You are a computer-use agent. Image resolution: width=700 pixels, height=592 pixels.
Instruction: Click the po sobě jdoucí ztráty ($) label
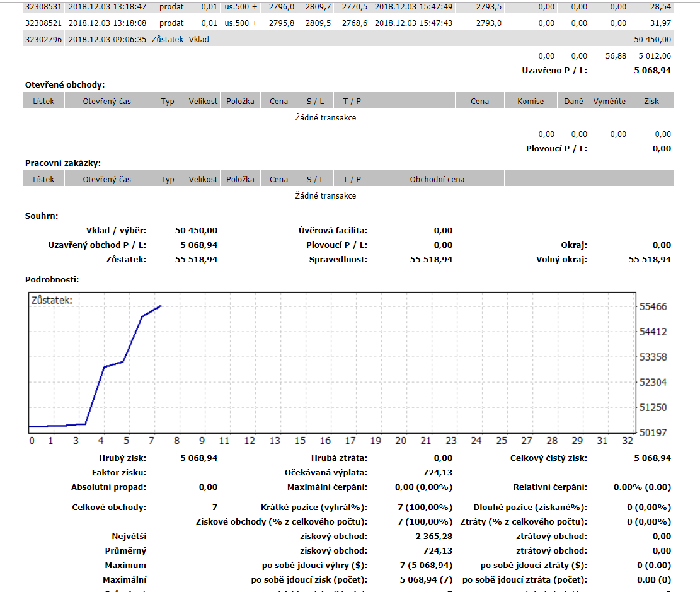coord(534,565)
